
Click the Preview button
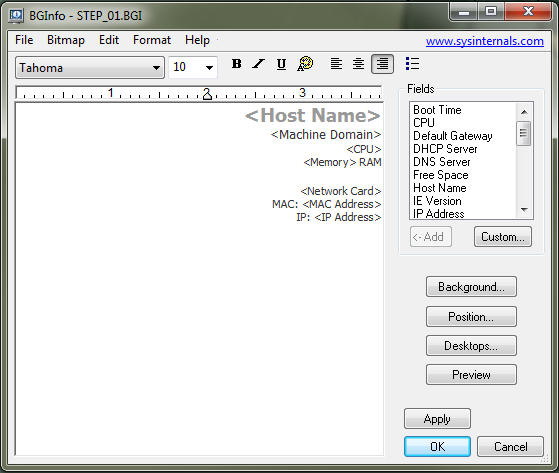(x=471, y=375)
